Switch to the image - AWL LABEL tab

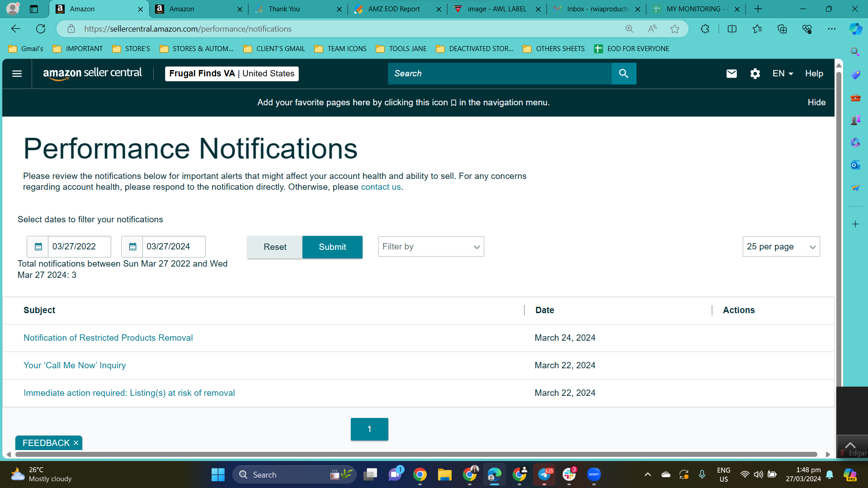497,9
